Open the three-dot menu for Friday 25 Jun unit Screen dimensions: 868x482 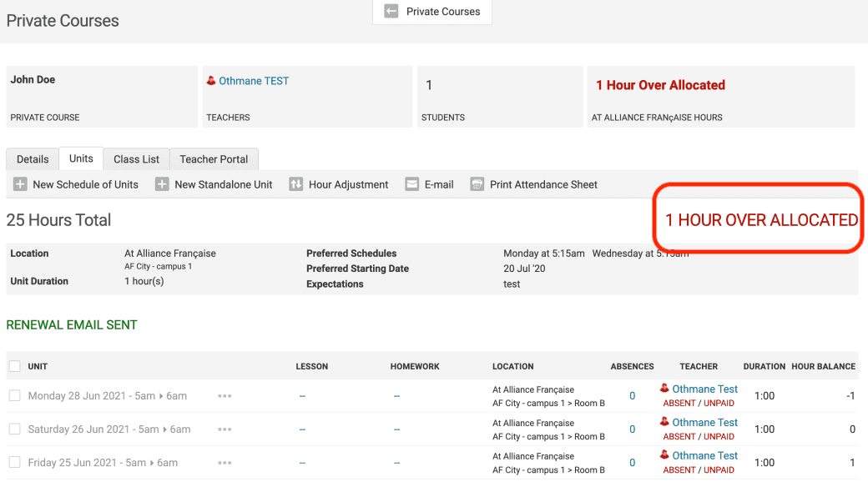225,463
